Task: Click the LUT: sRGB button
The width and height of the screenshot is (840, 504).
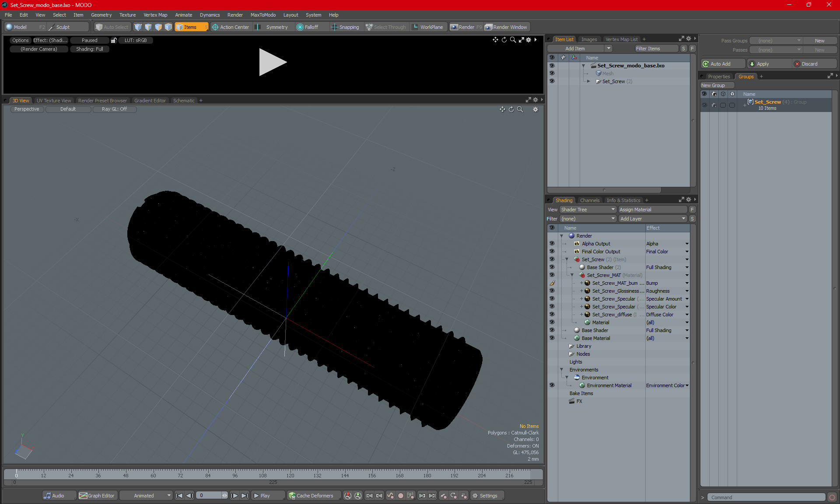Action: [x=136, y=40]
